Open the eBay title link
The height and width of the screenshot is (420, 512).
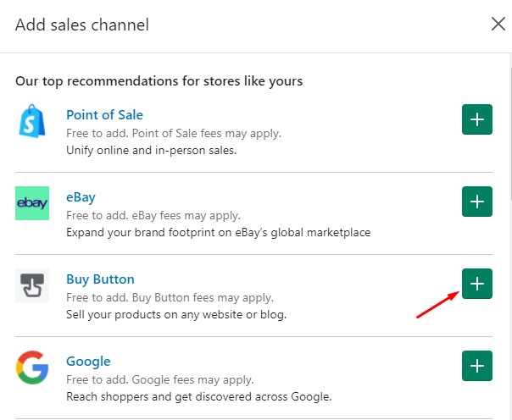click(81, 197)
